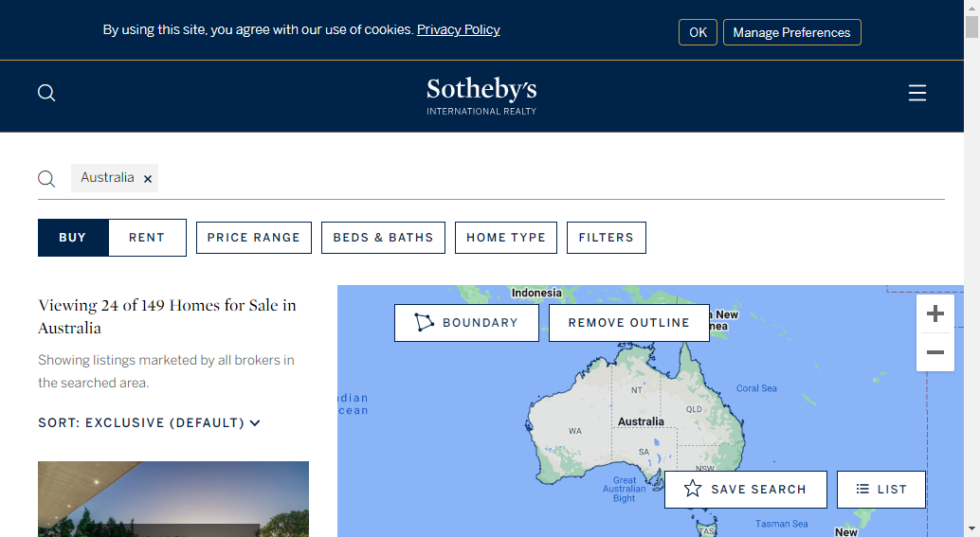The image size is (980, 537).
Task: Select the Buy toggle option
Action: (x=73, y=238)
